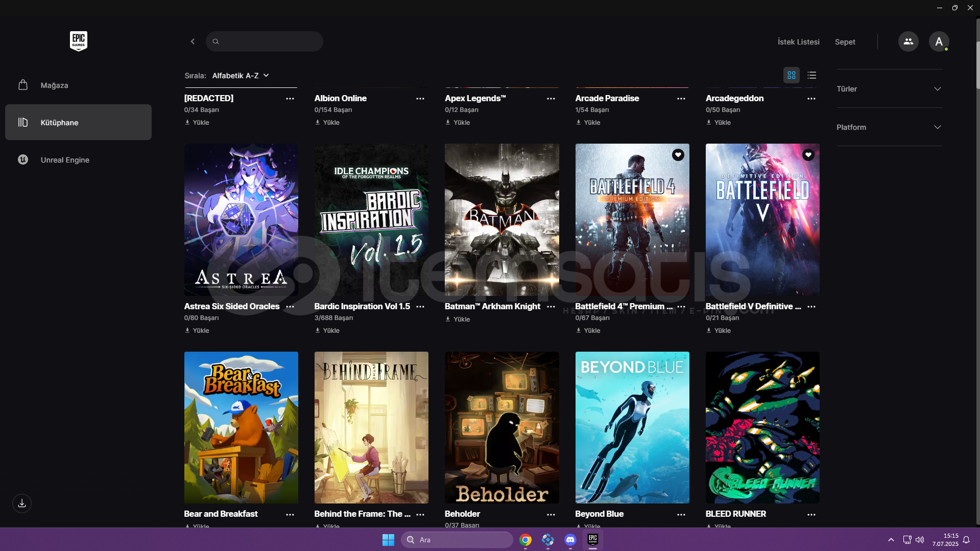
Task: Open sort dropdown Alfabetik A-Z
Action: 240,76
